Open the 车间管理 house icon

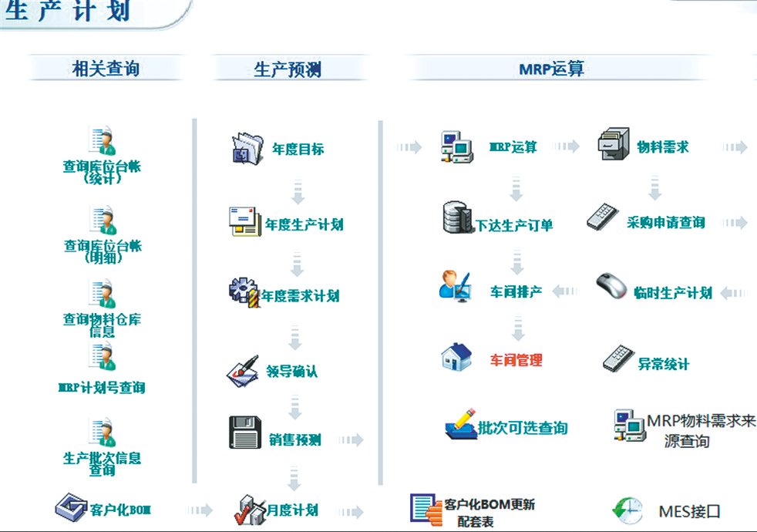point(456,357)
